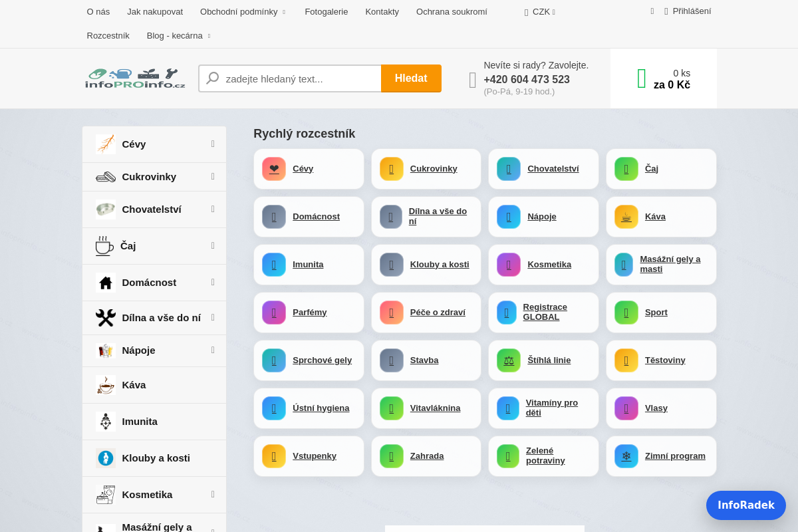The image size is (798, 532).
Task: Expand the Kosmetika sidebar category arrow
Action: point(213,494)
